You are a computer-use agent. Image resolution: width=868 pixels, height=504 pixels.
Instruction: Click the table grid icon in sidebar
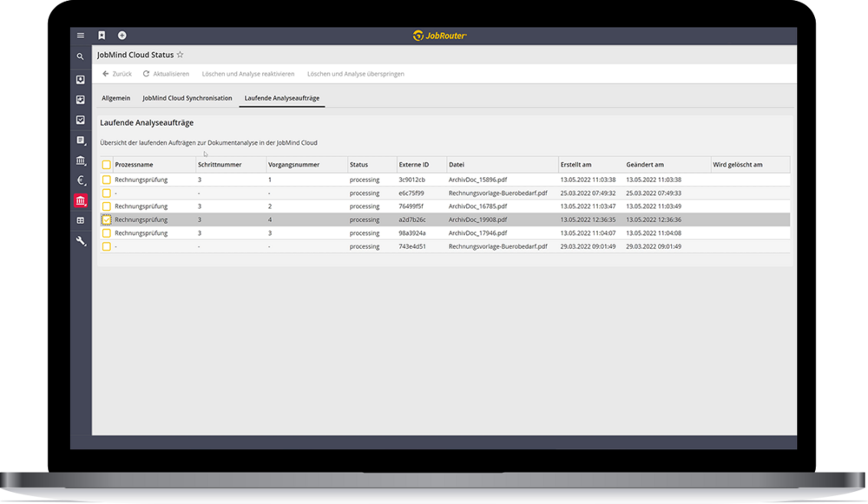pyautogui.click(x=81, y=221)
